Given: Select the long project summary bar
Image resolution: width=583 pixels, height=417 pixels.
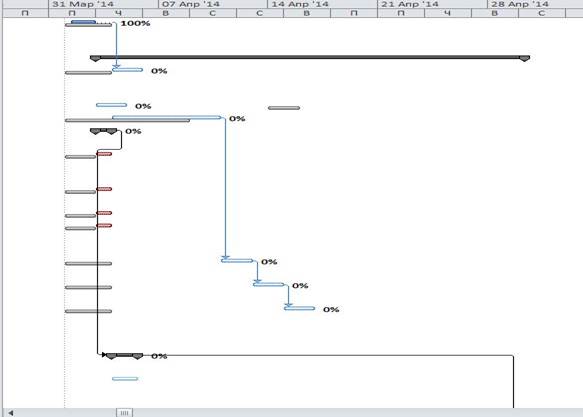Looking at the screenshot, I should click(310, 58).
